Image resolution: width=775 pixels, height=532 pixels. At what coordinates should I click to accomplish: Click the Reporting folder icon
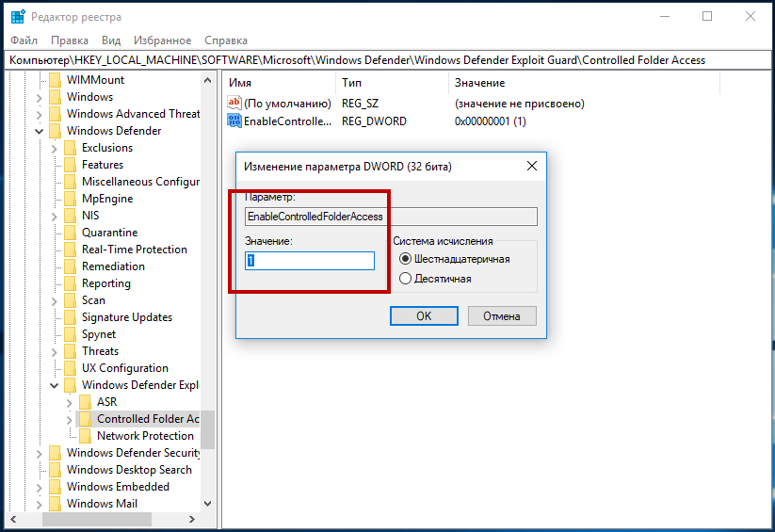(71, 282)
